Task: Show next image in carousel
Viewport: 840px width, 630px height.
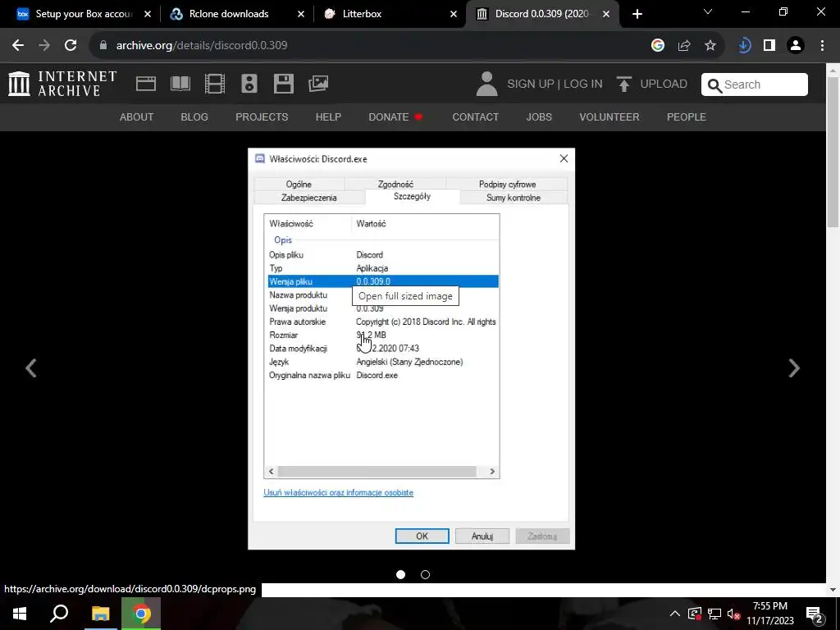Action: click(794, 368)
